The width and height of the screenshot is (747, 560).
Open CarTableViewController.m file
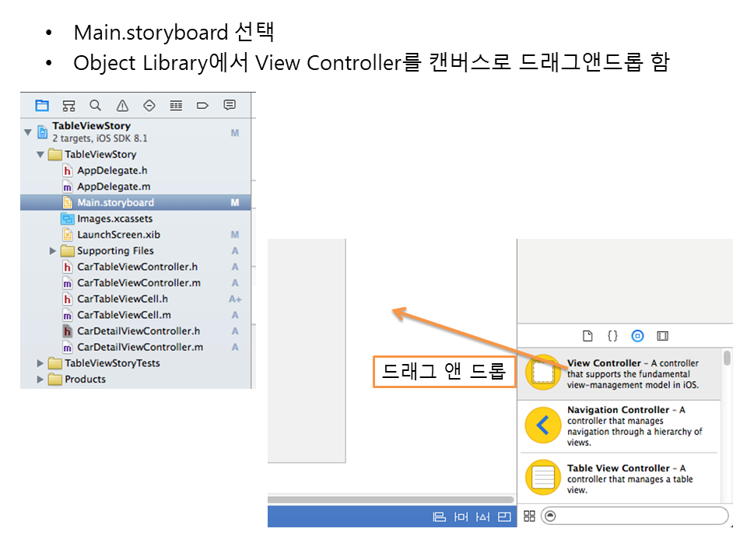pos(139,283)
